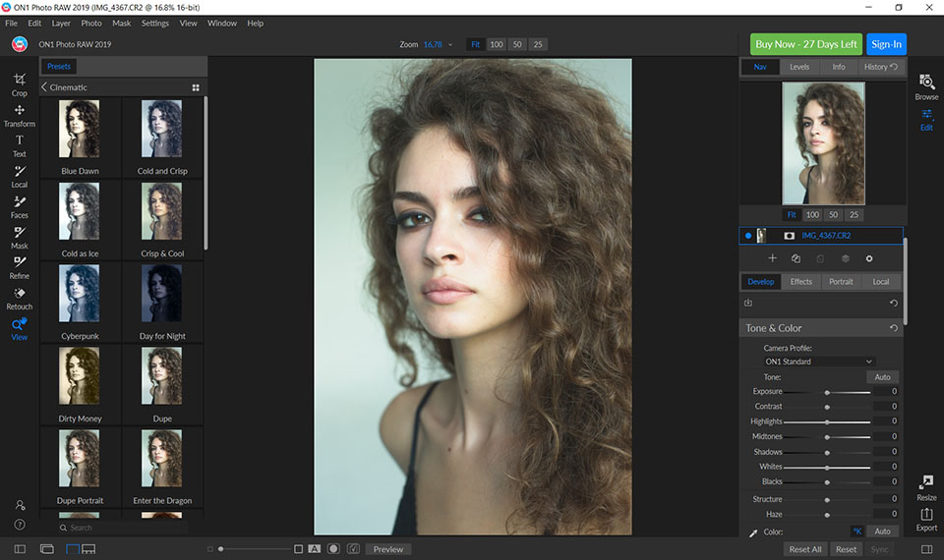Switch to the Portrait tab
The image size is (944, 560).
coord(841,282)
